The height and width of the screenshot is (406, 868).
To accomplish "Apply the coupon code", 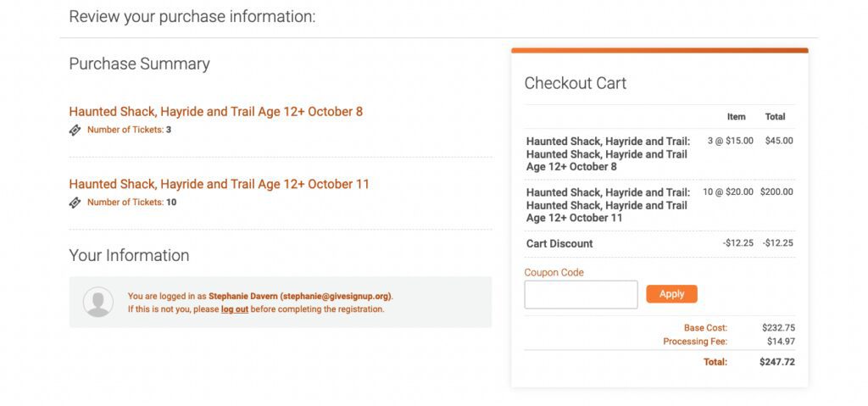I will pyautogui.click(x=671, y=294).
